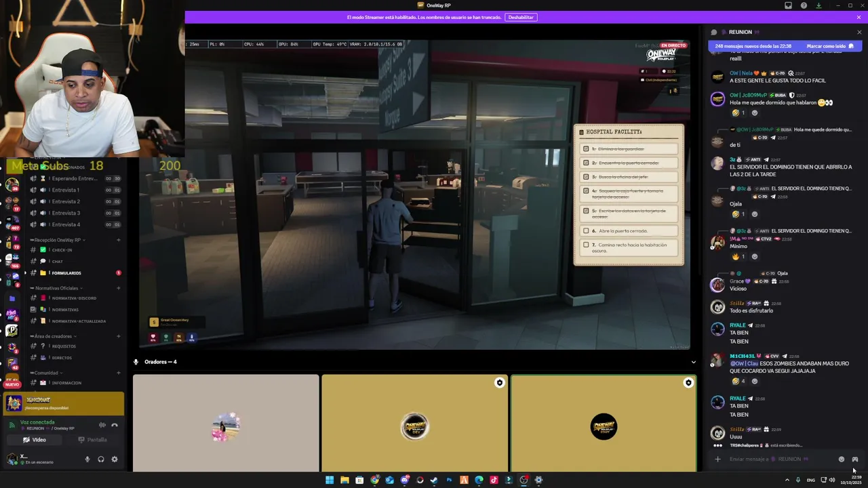Open Photoshop from the taskbar
This screenshot has height=488, width=868.
tap(449, 480)
